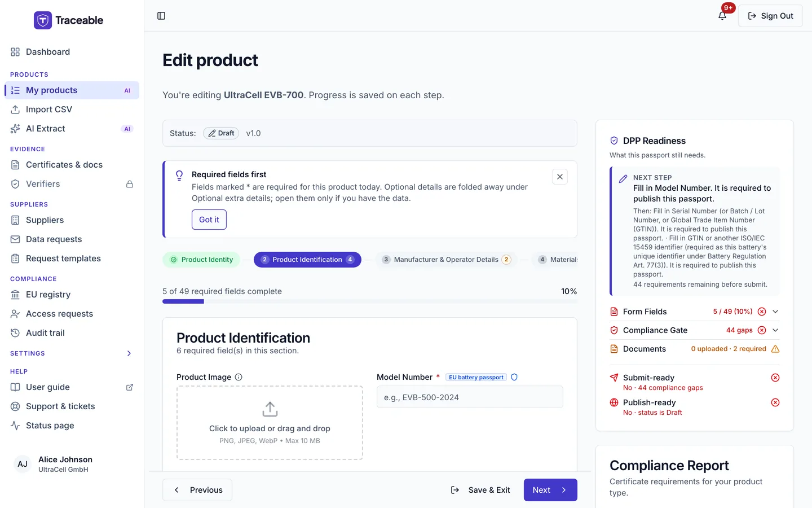Expand the Settings section
The width and height of the screenshot is (812, 508).
[129, 353]
